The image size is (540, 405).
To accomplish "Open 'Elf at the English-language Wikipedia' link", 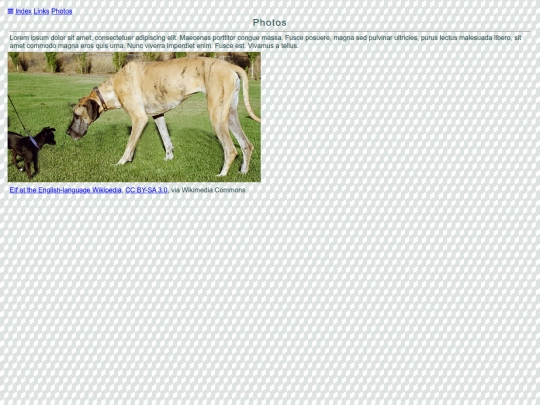I will tap(65, 190).
